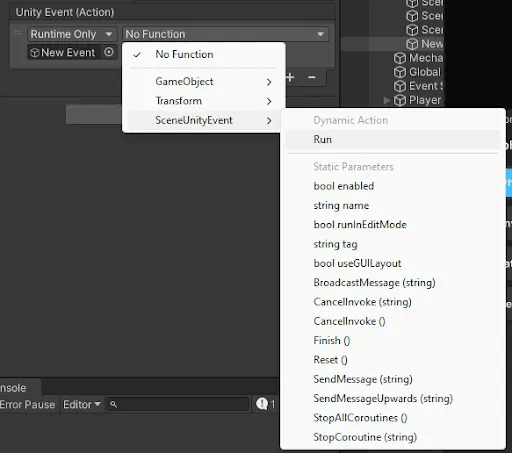Viewport: 512px width, 453px height.
Task: Choose CancelInvoke () without parameters
Action: (x=393, y=321)
